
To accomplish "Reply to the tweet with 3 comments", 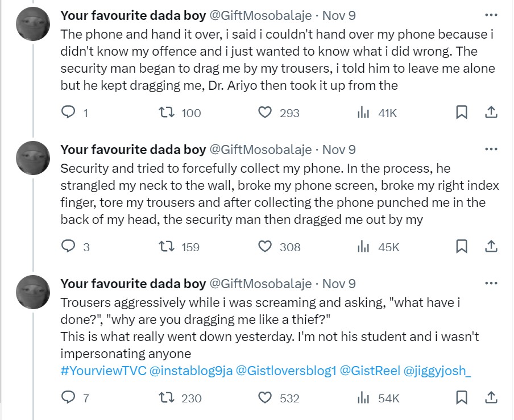I will click(x=68, y=247).
